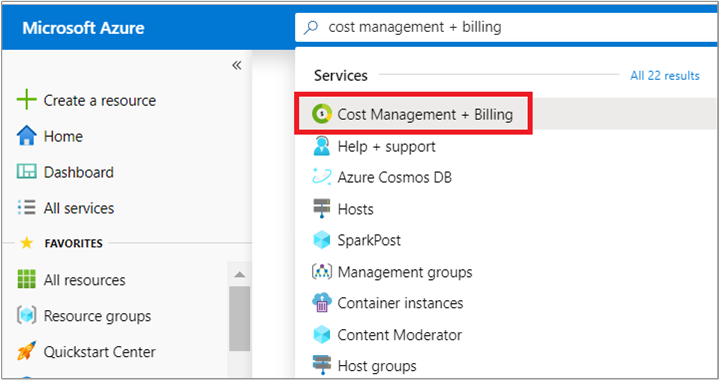Click the sidebar scrollbar thumb
Viewport: 720px width, 380px height.
tap(239, 319)
